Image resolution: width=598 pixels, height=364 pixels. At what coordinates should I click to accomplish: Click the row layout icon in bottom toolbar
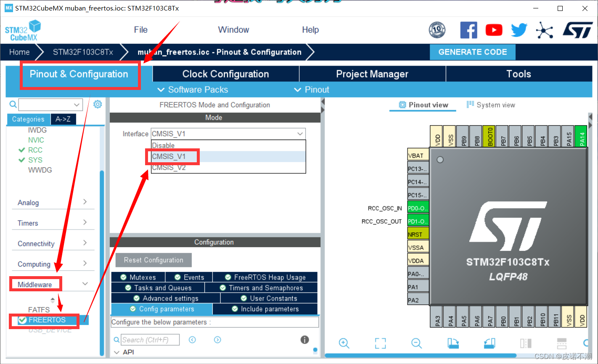(562, 343)
